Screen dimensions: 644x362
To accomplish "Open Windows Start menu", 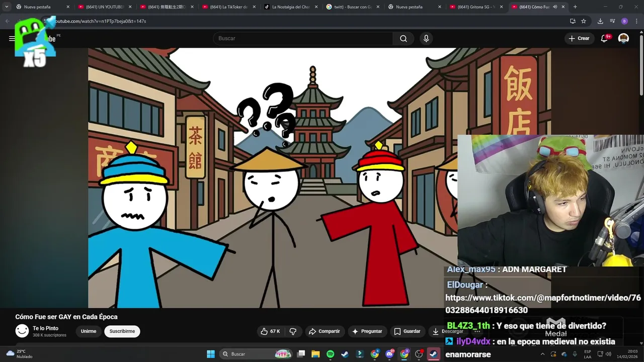I will coord(211,354).
